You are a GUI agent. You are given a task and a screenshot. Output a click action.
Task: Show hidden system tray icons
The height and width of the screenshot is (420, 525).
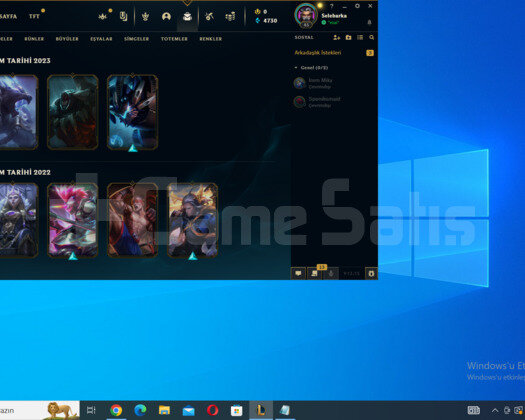495,410
